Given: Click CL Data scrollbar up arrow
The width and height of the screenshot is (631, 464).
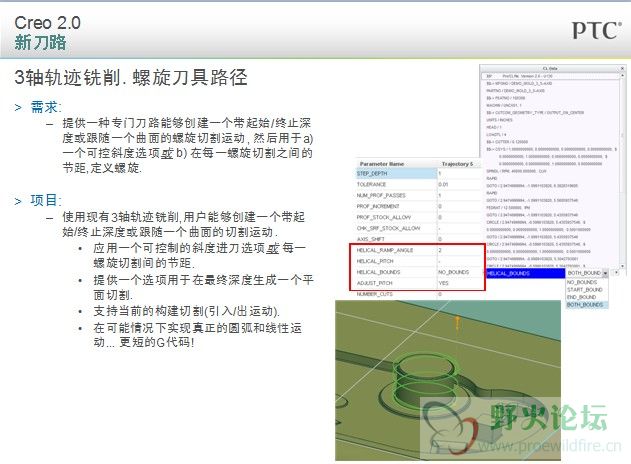Looking at the screenshot, I should coord(623,76).
